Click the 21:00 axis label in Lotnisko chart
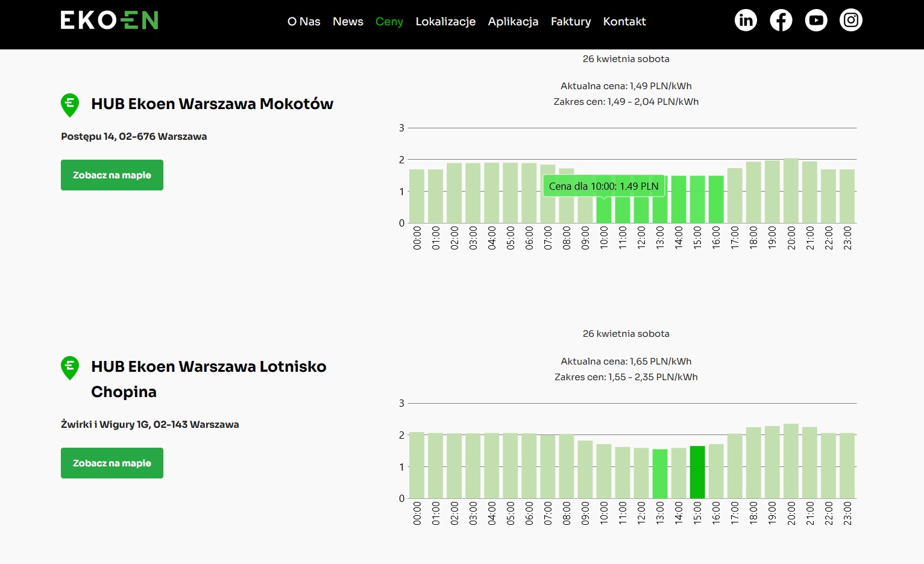 809,513
